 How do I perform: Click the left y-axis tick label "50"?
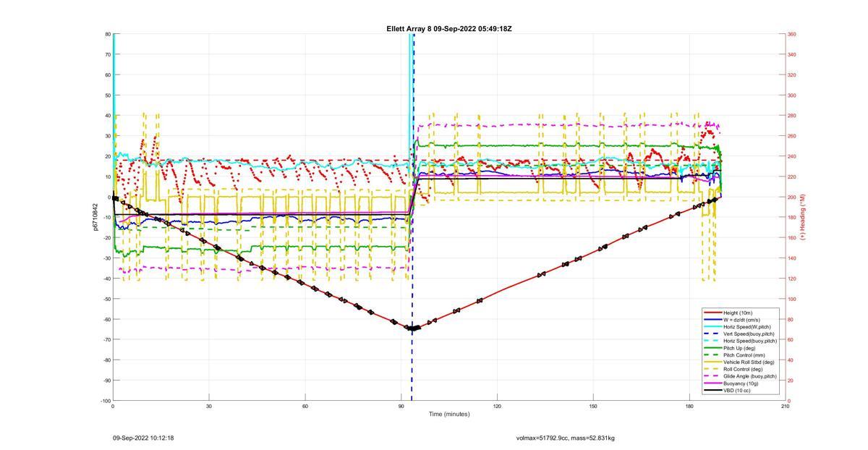[x=108, y=95]
